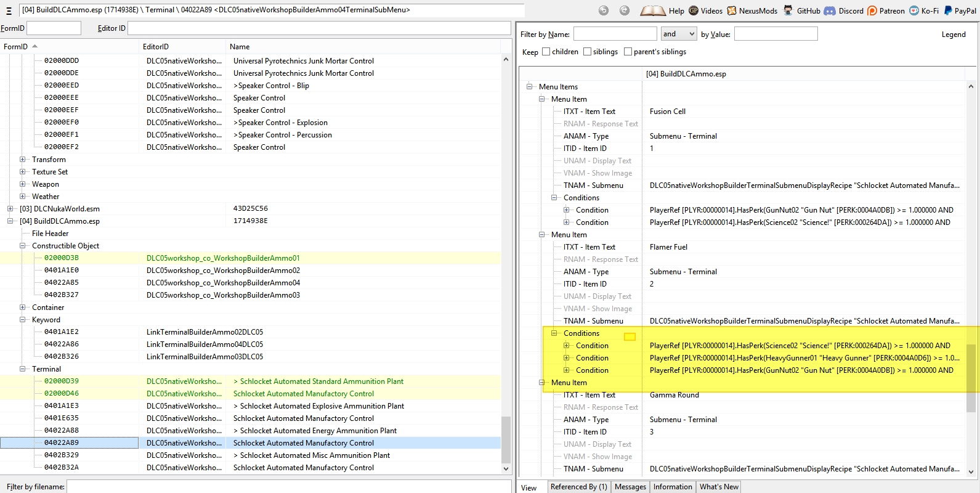Select the Flamer Fuel value cell

(x=804, y=247)
